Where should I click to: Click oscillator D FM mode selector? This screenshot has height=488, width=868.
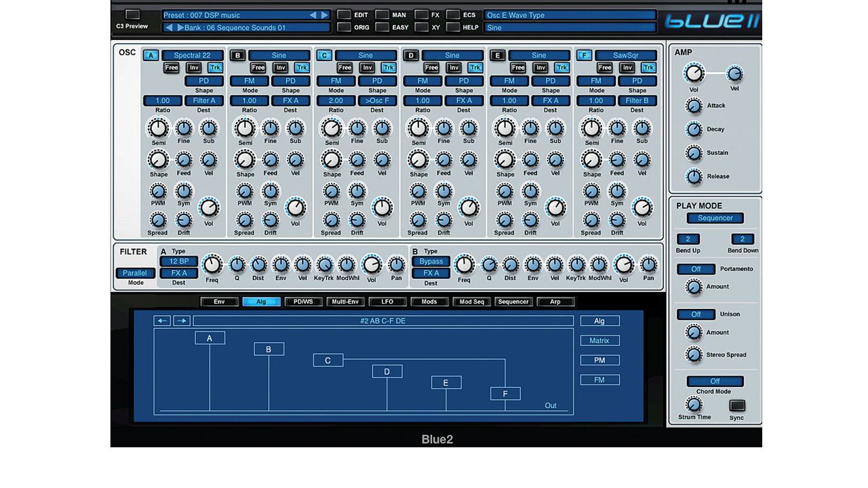tap(422, 81)
